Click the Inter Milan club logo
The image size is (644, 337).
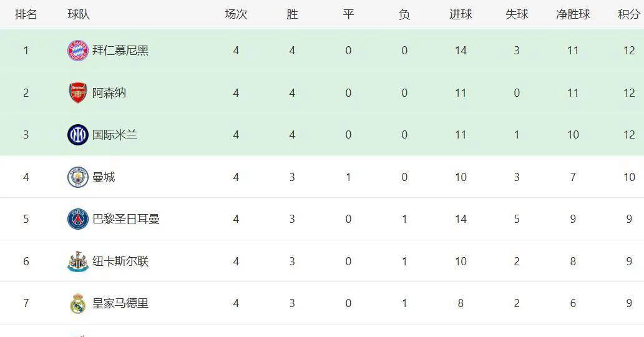click(x=78, y=135)
